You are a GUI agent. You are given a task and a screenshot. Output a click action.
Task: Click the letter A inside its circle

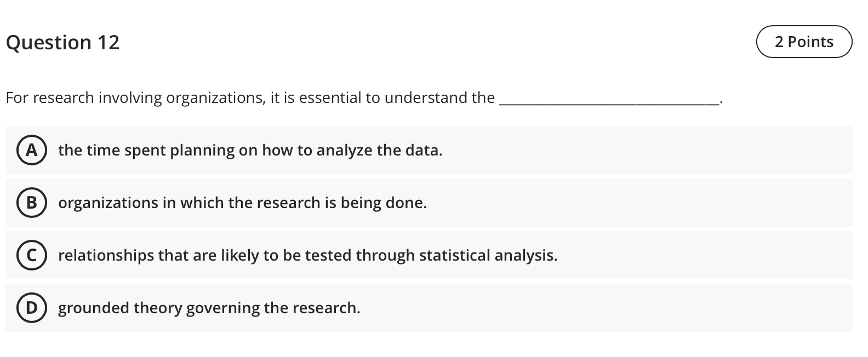[x=32, y=150]
